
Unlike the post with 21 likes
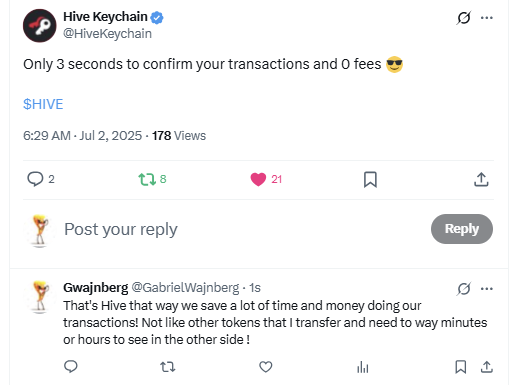tap(258, 179)
